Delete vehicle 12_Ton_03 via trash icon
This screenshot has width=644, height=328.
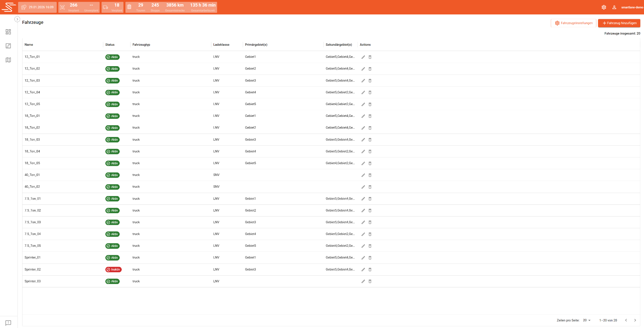coord(370,81)
